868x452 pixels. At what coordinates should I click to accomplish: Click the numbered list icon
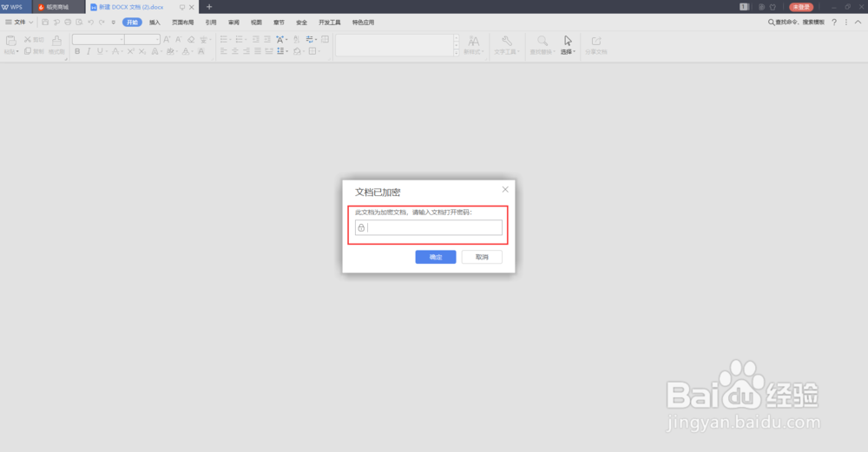(240, 39)
